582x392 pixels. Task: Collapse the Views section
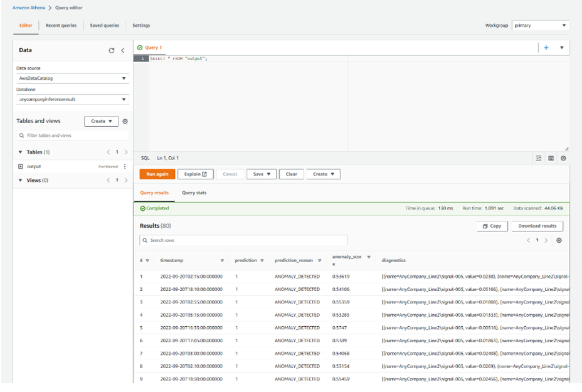point(21,181)
